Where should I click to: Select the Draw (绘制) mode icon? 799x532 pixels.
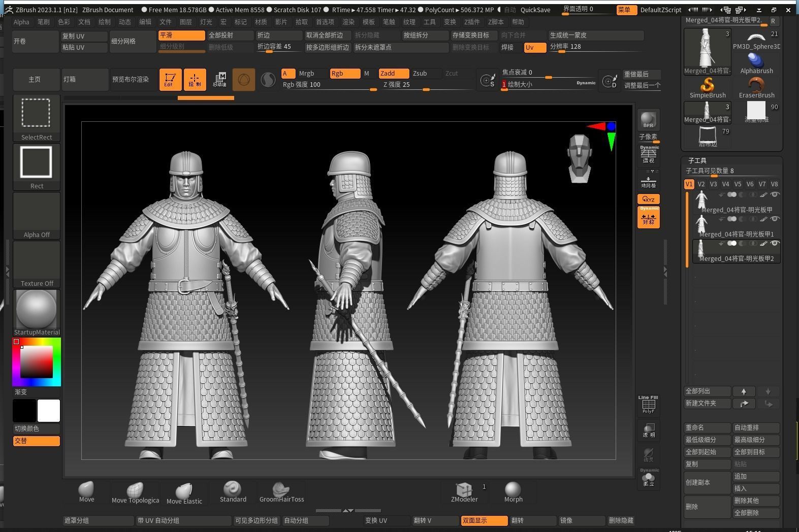click(195, 80)
